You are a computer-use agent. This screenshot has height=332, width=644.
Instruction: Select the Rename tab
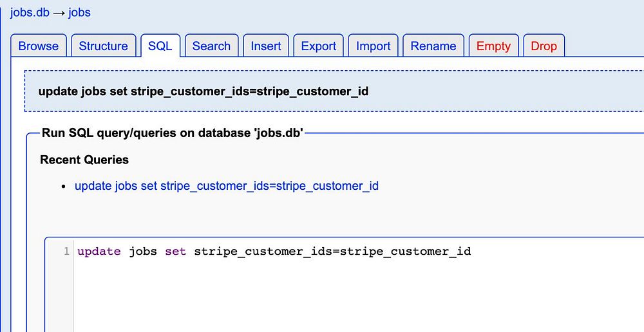click(x=433, y=46)
